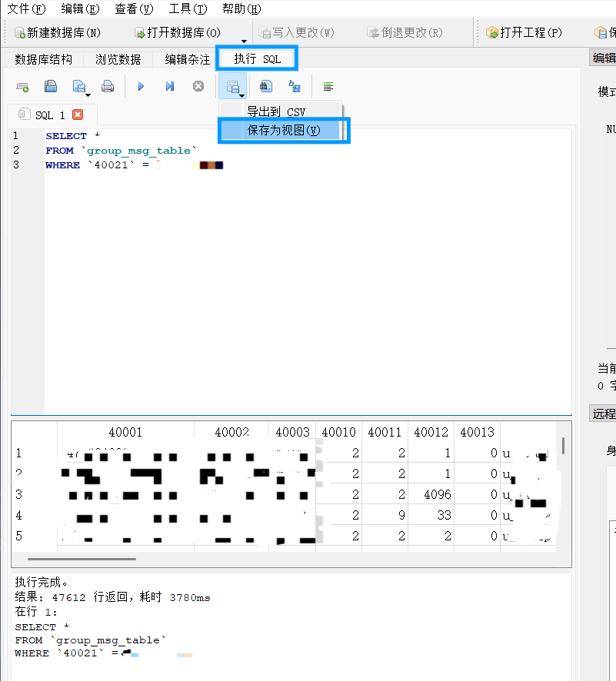This screenshot has height=681, width=616.
Task: Click 打开数据库(O) toolbar button
Action: (178, 32)
